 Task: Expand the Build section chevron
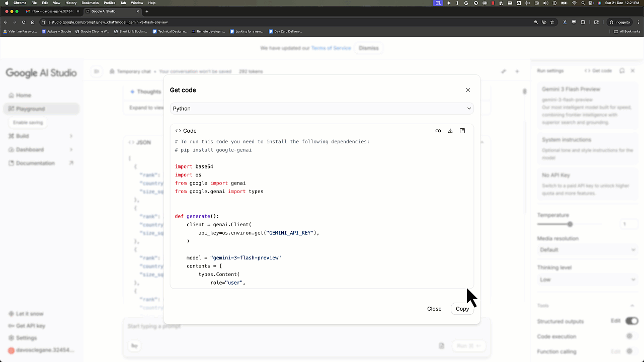point(71,136)
